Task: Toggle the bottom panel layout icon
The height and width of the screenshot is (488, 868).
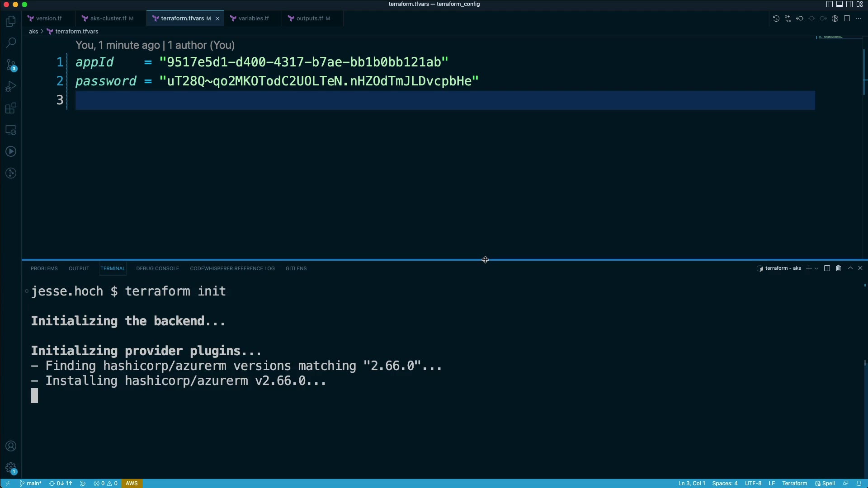Action: pos(840,5)
